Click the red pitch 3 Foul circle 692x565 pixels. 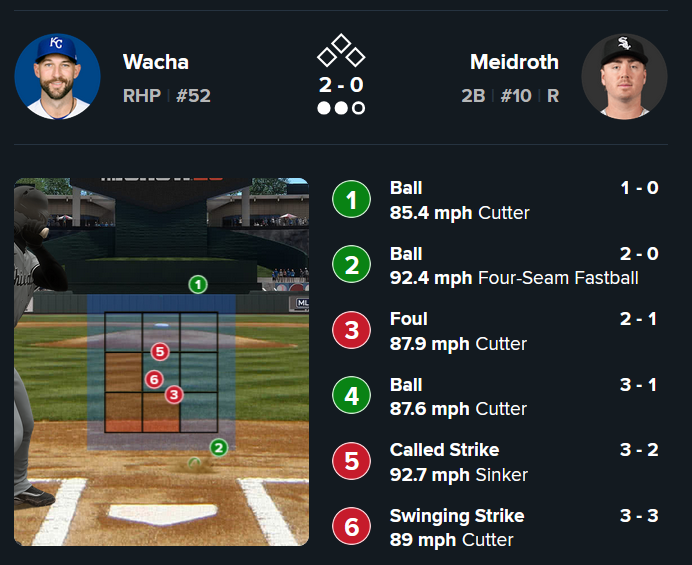[351, 331]
